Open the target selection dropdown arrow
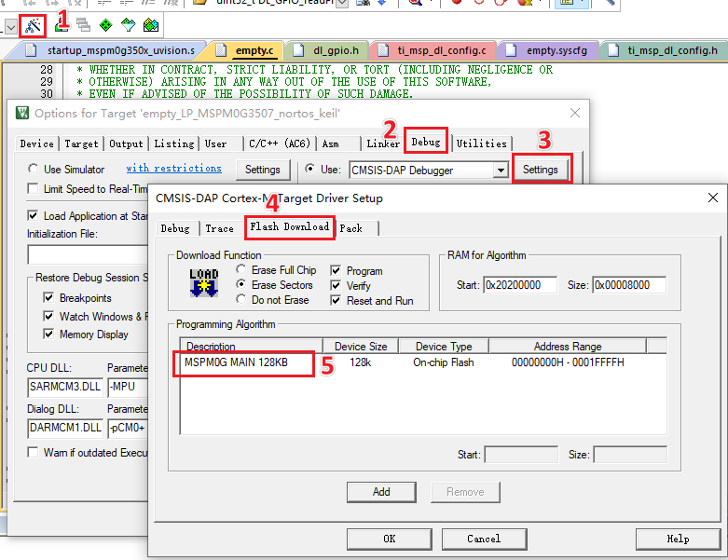This screenshot has width=728, height=560. click(11, 28)
